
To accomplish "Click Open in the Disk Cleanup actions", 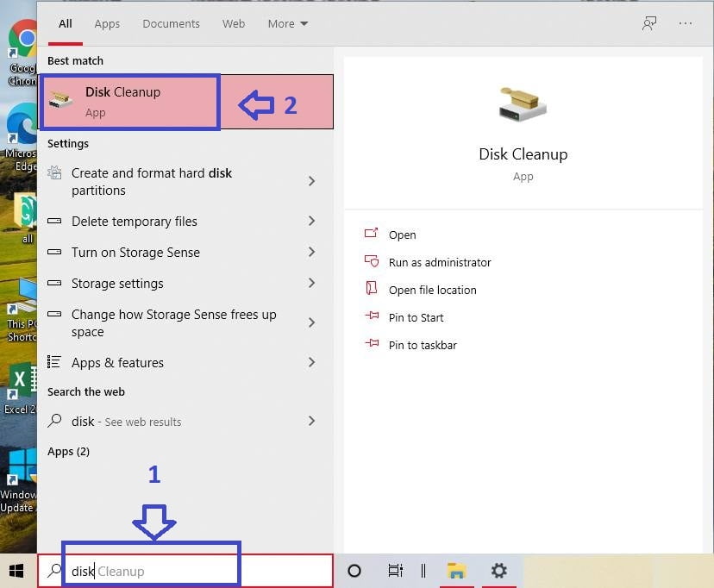I will tap(402, 235).
